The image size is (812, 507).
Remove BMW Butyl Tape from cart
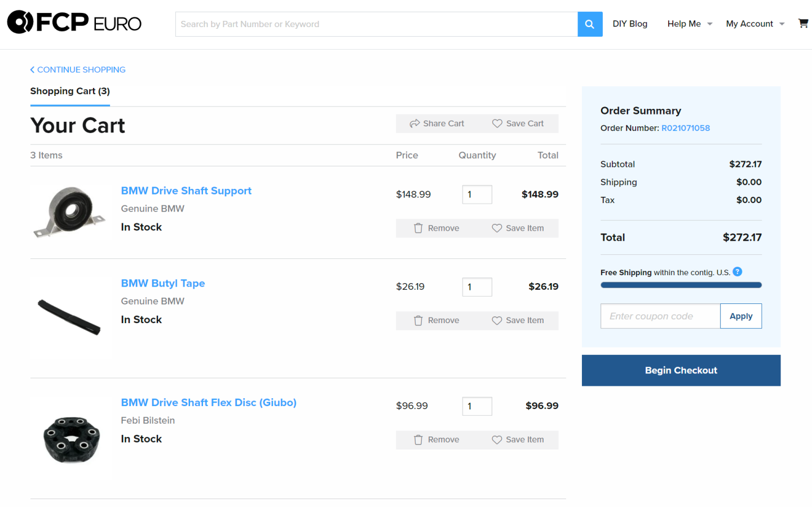(x=436, y=320)
